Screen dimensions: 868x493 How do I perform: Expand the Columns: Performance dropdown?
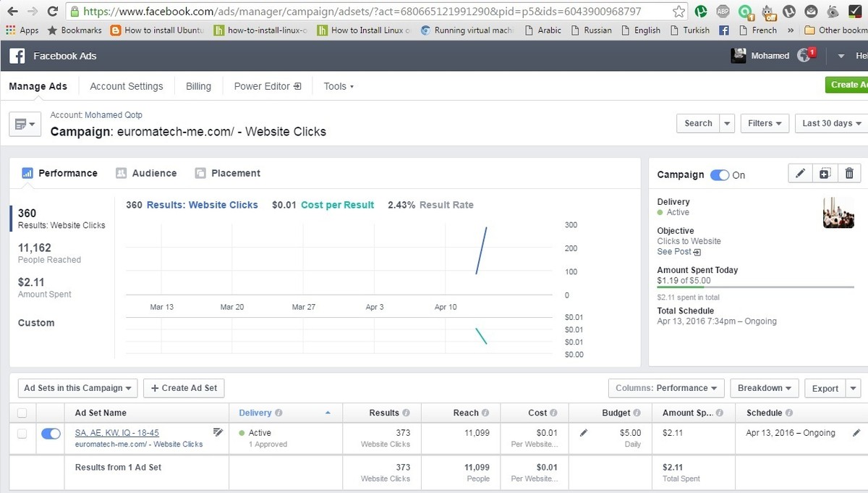[666, 388]
